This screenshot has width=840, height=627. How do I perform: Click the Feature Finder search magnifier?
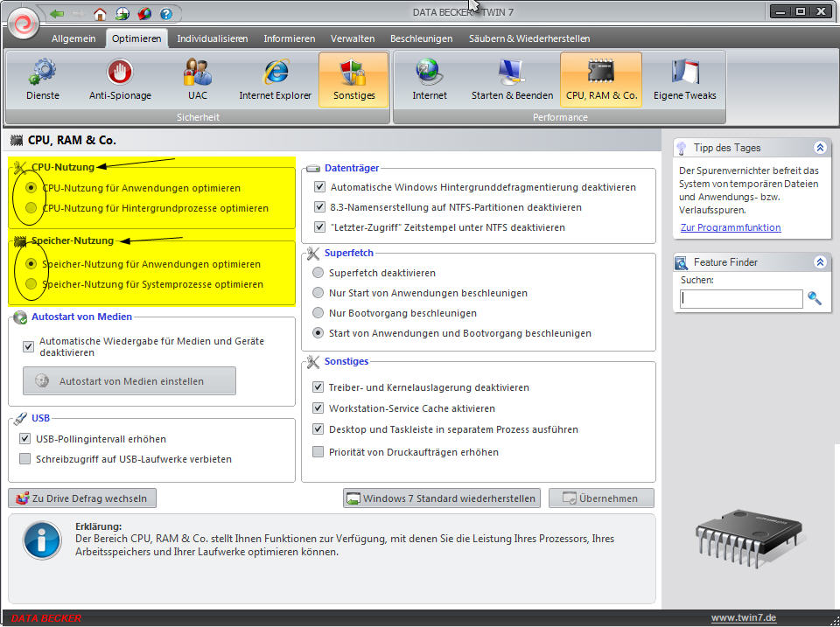pyautogui.click(x=815, y=298)
